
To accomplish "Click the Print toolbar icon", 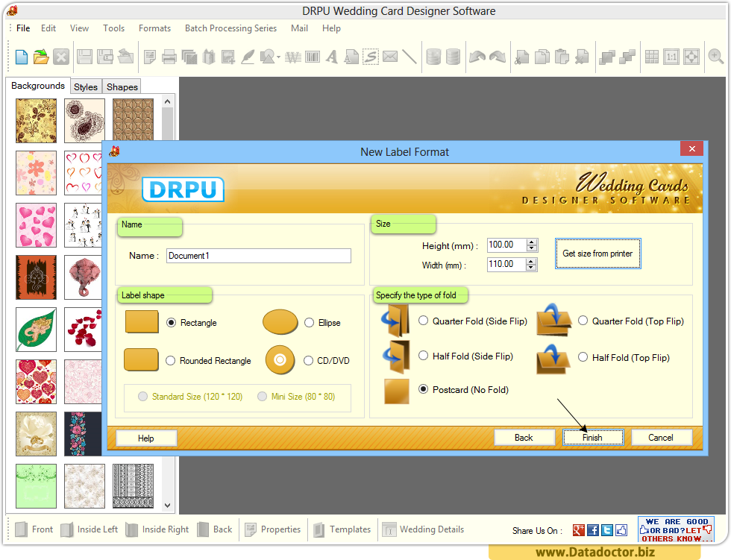I will point(169,57).
